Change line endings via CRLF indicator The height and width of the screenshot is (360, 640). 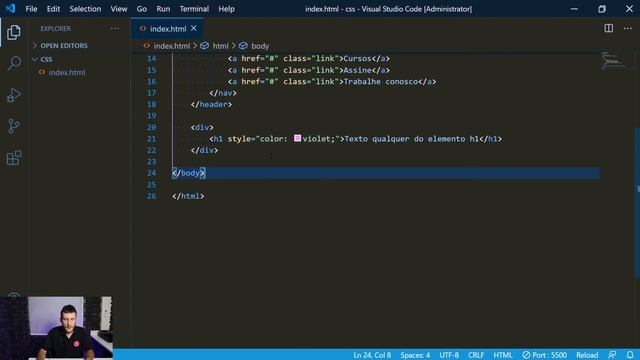[x=476, y=355]
